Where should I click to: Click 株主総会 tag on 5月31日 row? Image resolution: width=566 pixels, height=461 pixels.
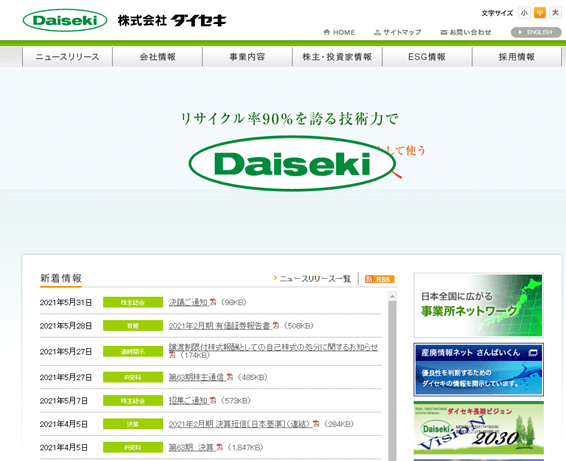(133, 303)
